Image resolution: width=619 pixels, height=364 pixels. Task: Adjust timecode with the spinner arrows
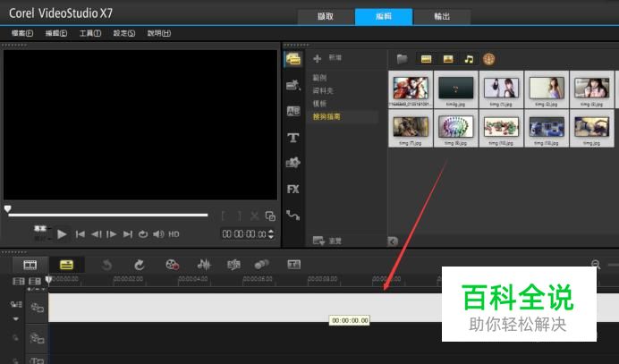pos(271,234)
